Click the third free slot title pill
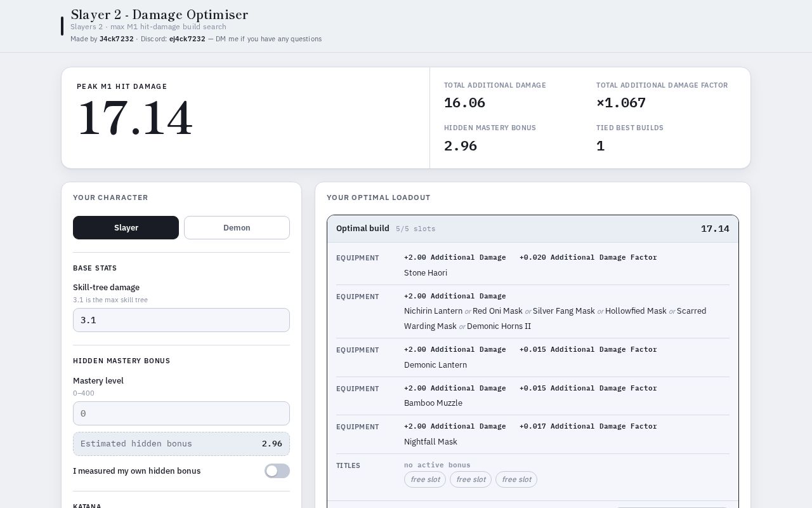812x508 pixels. pos(516,479)
